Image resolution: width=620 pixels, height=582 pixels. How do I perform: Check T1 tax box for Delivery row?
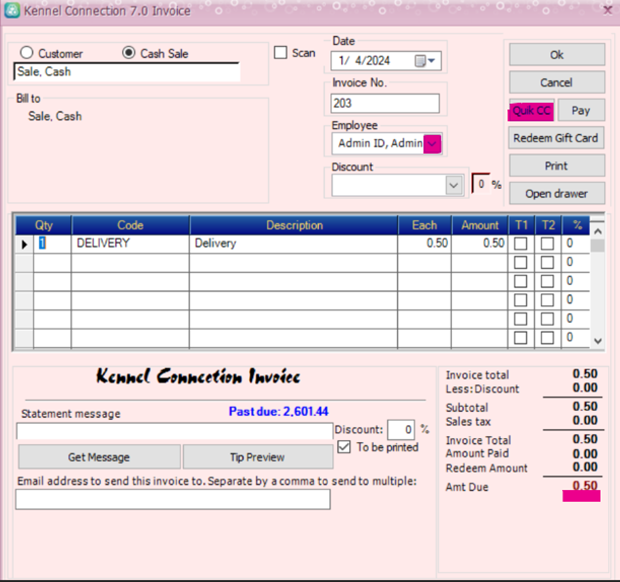(520, 244)
